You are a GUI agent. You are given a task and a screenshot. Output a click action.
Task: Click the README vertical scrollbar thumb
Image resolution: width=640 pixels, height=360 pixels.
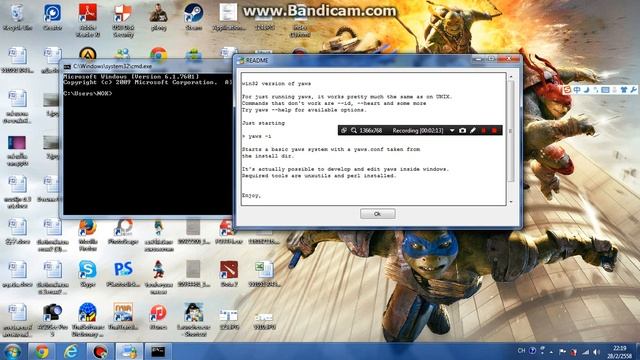[x=511, y=131]
